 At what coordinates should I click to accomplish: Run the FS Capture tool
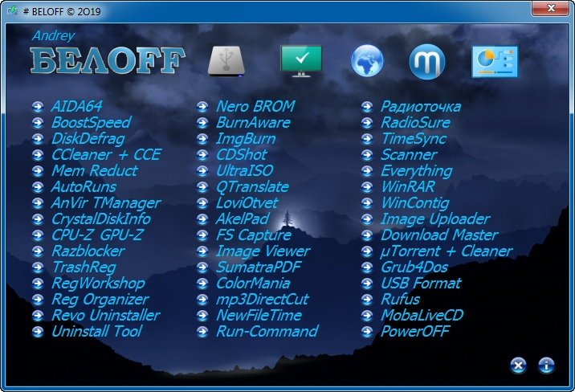click(x=253, y=235)
